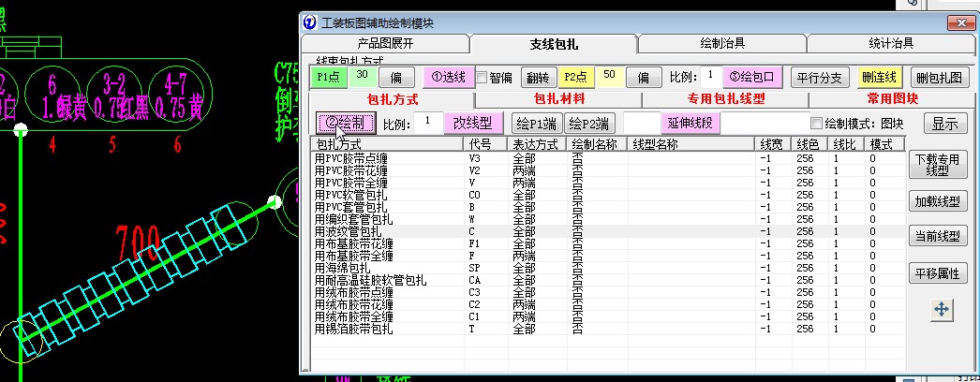Image resolution: width=980 pixels, height=382 pixels.
Task: Click the P1 offset value field showing 30
Action: click(363, 77)
